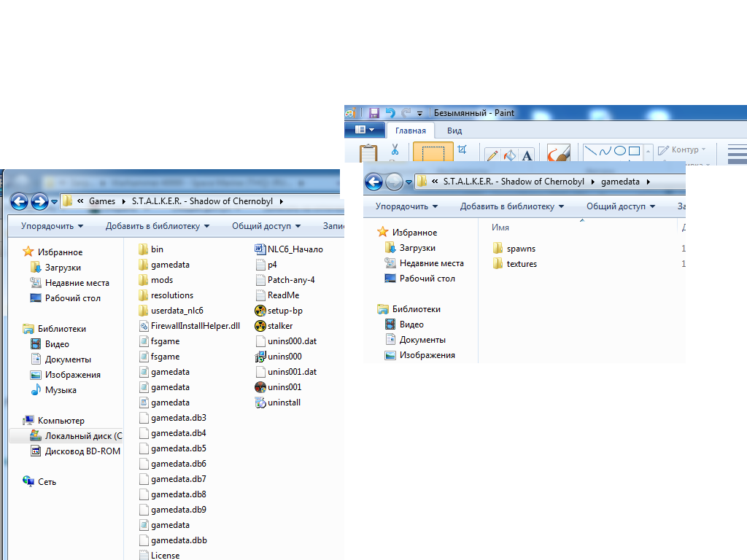747x560 pixels.
Task: Click Games in the left window breadcrumb
Action: click(x=102, y=201)
